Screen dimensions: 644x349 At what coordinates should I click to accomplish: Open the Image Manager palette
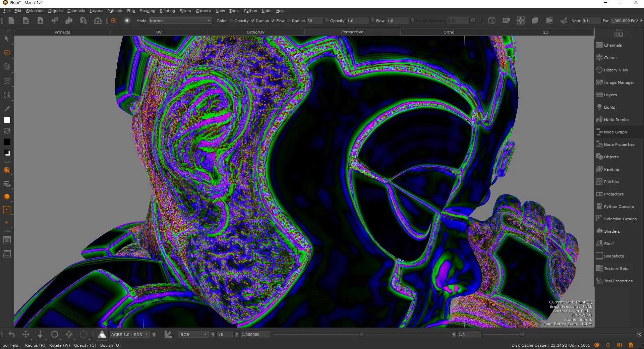point(615,82)
